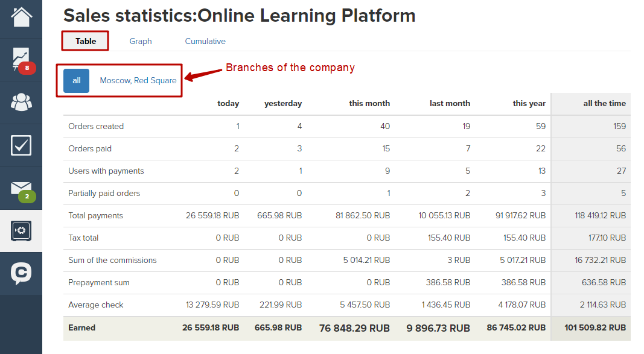Click the 'Users with payments' row label

pyautogui.click(x=106, y=171)
